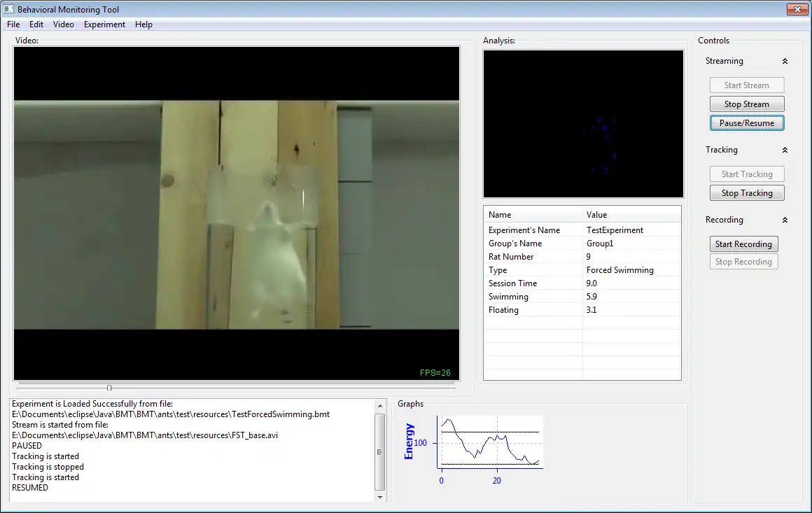Click the 'Tracking is stopped' log line
Viewport: 812px width, 513px height.
coord(48,466)
